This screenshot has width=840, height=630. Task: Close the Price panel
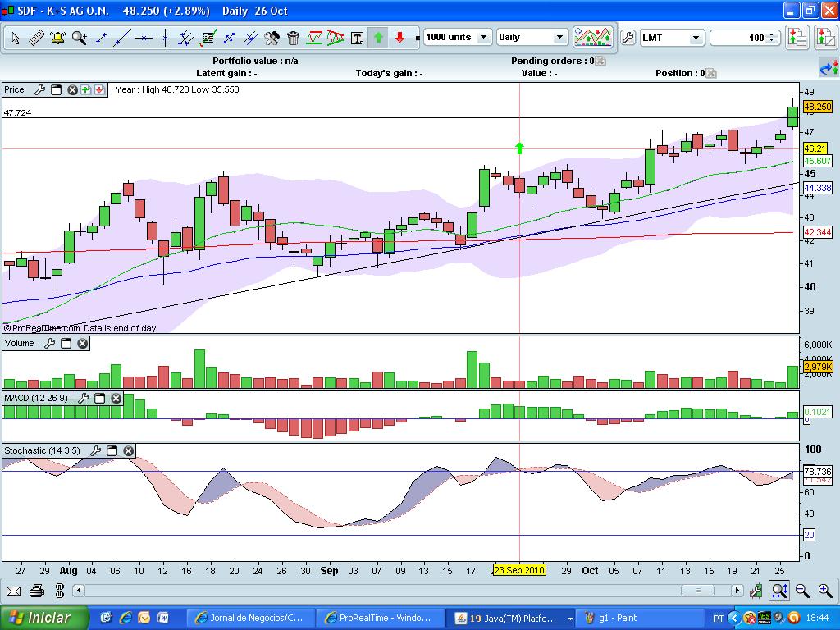pyautogui.click(x=72, y=89)
